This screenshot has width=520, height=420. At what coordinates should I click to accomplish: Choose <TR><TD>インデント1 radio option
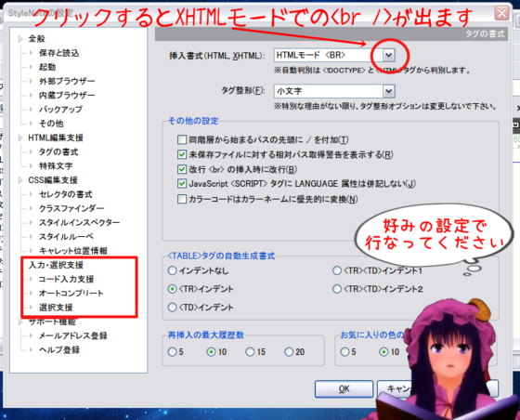pyautogui.click(x=337, y=270)
